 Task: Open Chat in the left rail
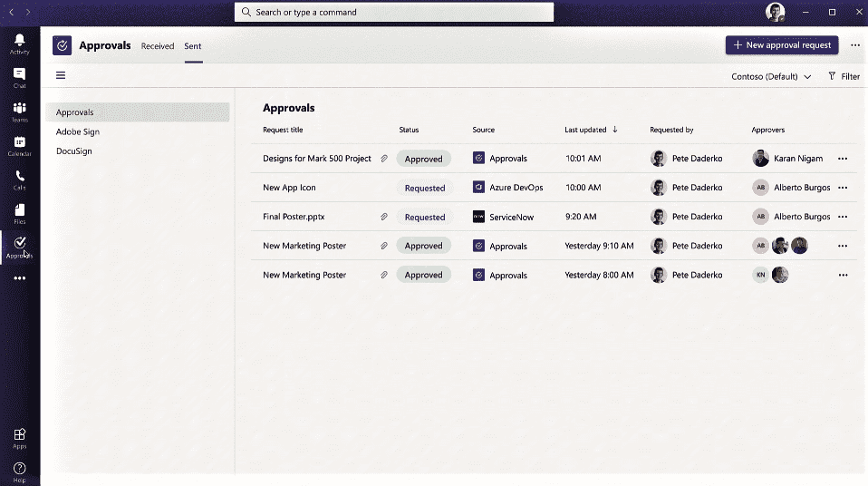pyautogui.click(x=19, y=78)
